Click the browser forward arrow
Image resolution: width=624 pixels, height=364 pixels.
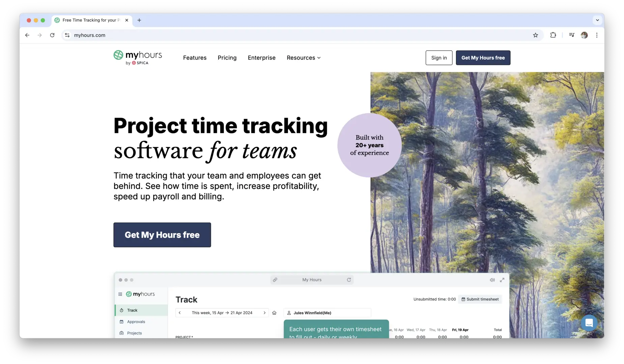[40, 35]
